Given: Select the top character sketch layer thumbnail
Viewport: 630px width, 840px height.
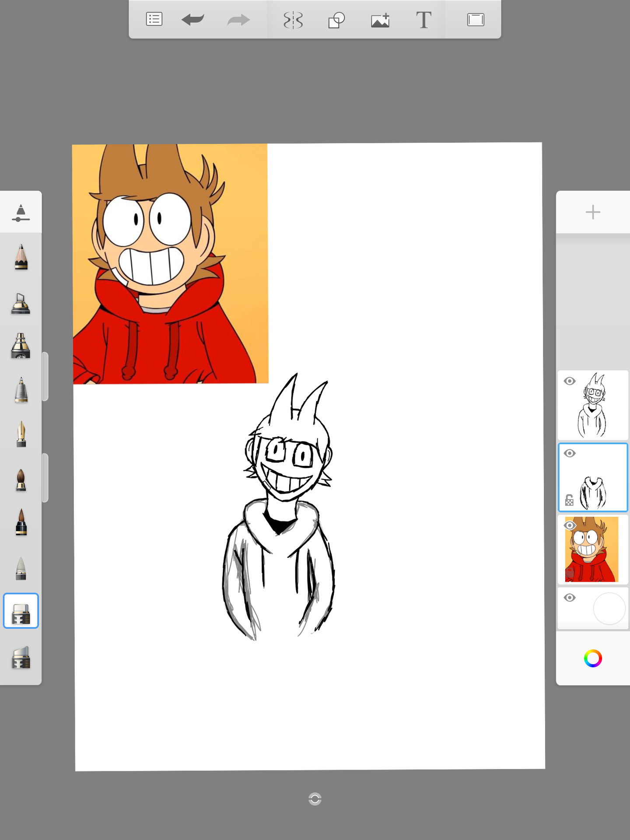Looking at the screenshot, I should (593, 405).
